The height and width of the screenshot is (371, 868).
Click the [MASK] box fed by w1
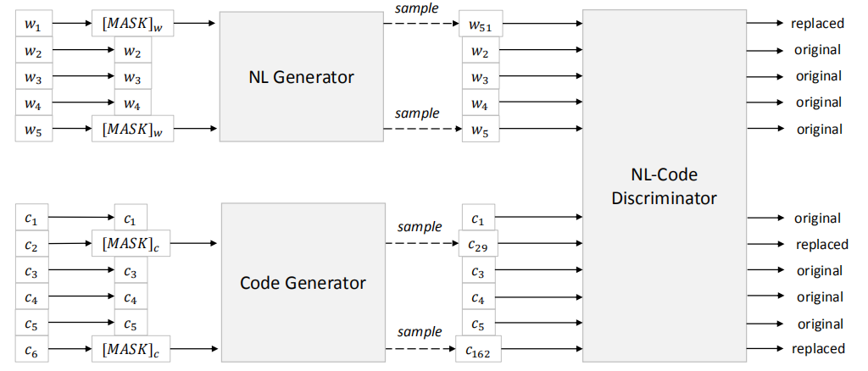point(132,24)
